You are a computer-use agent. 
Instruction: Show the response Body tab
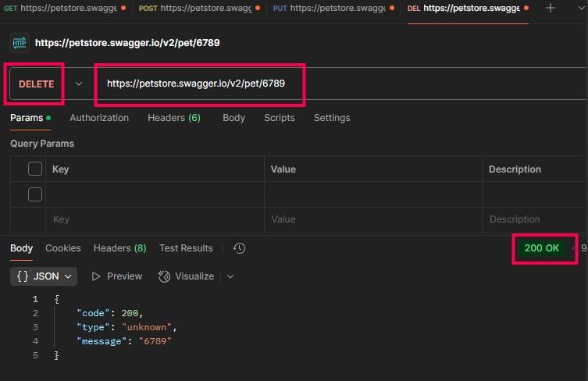point(21,248)
